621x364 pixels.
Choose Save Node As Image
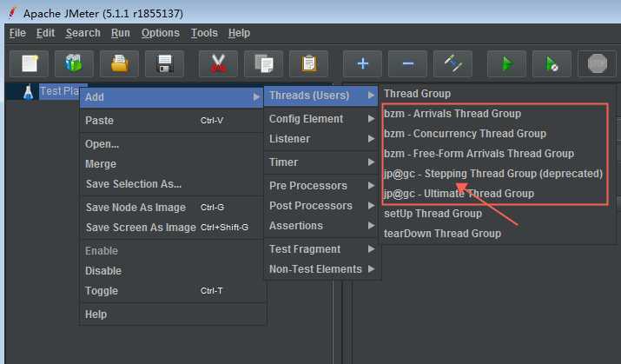pyautogui.click(x=172, y=207)
